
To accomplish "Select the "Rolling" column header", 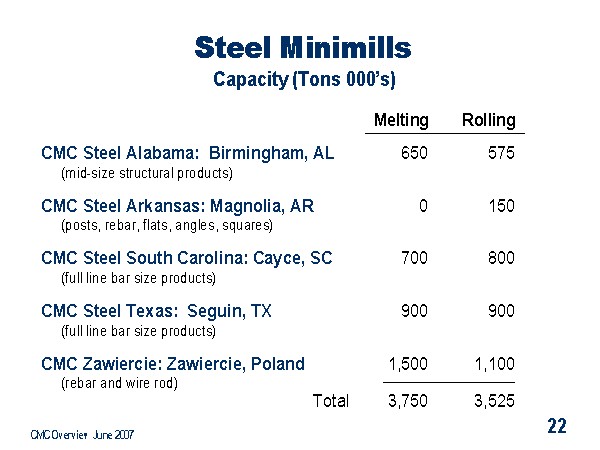I will click(x=488, y=121).
